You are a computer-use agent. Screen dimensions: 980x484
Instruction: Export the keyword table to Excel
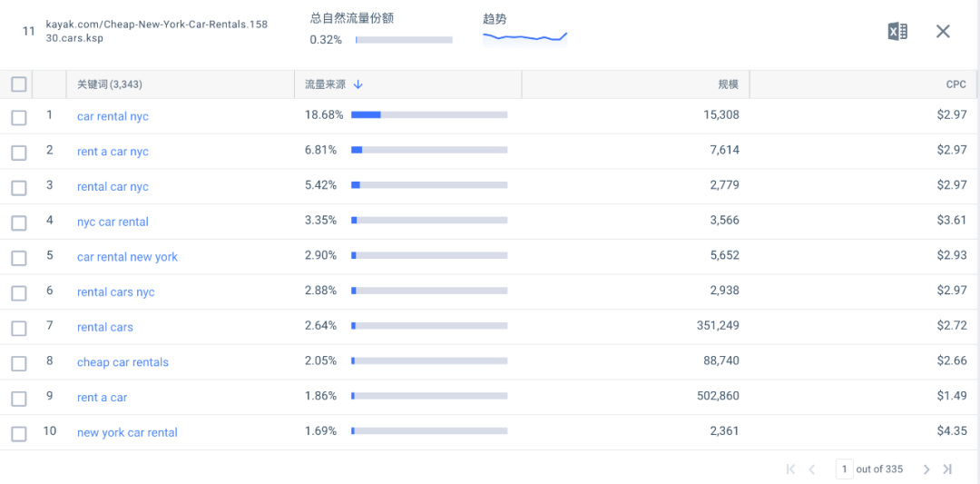897,32
